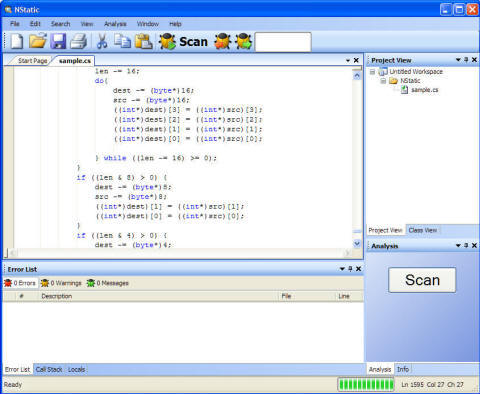Image resolution: width=480 pixels, height=394 pixels.
Task: Select the NStatic folder item
Action: pos(410,81)
